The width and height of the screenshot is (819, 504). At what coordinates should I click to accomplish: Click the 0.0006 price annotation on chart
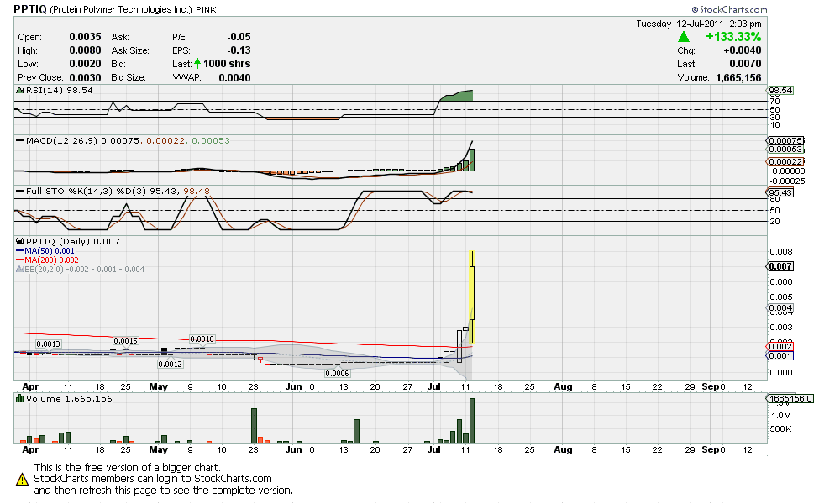(337, 374)
